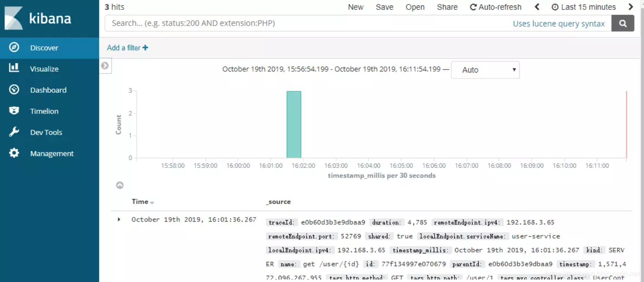Click Add a filter link
Image resolution: width=644 pixels, height=282 pixels.
point(127,48)
